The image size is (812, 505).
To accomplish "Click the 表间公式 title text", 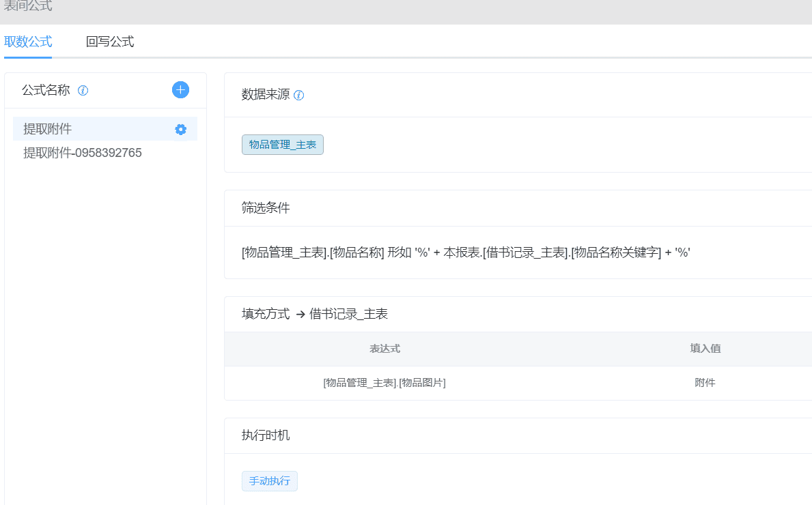I will click(28, 5).
